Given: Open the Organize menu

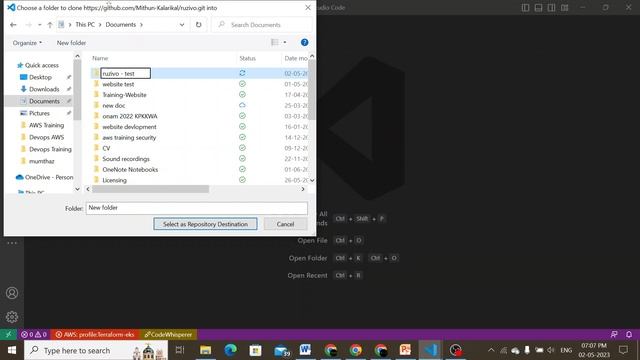Looking at the screenshot, I should pos(27,43).
